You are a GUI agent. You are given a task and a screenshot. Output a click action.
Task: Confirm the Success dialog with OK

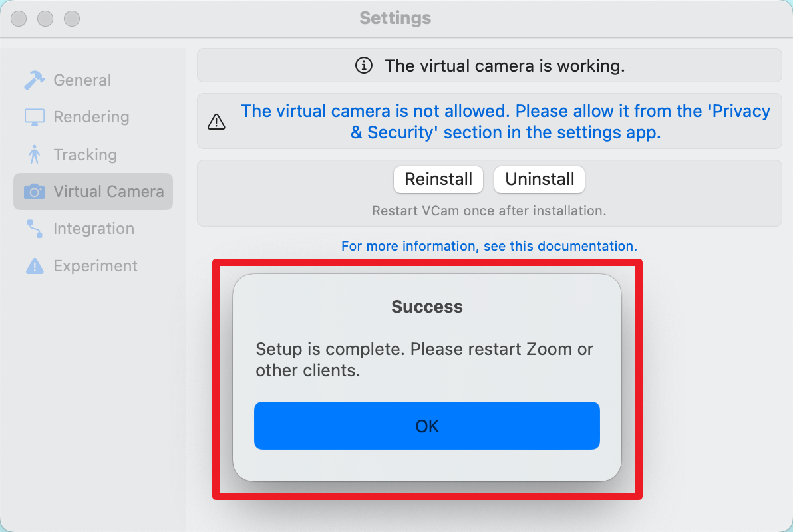coord(426,426)
